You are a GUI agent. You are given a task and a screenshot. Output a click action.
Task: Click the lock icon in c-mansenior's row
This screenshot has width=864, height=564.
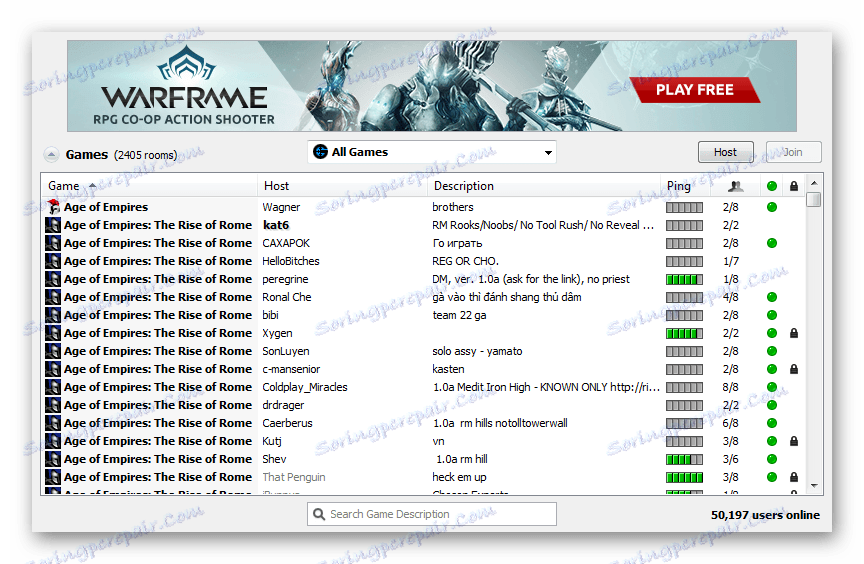pyautogui.click(x=794, y=369)
